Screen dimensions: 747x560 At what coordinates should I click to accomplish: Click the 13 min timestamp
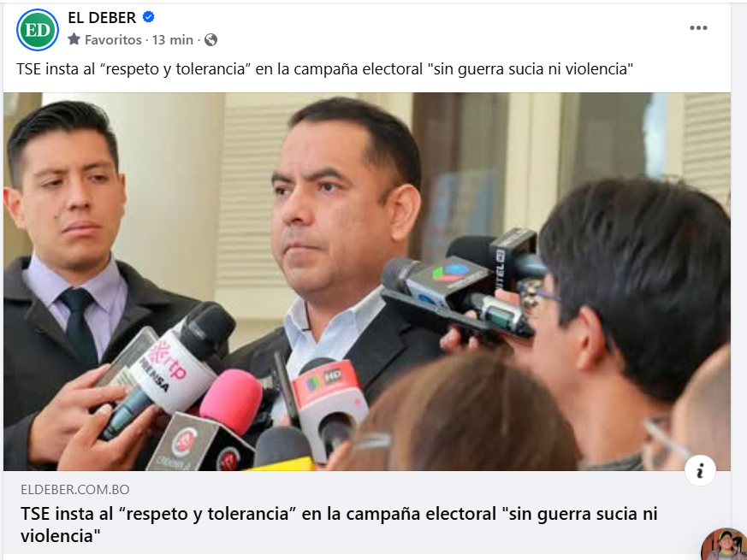tap(173, 39)
